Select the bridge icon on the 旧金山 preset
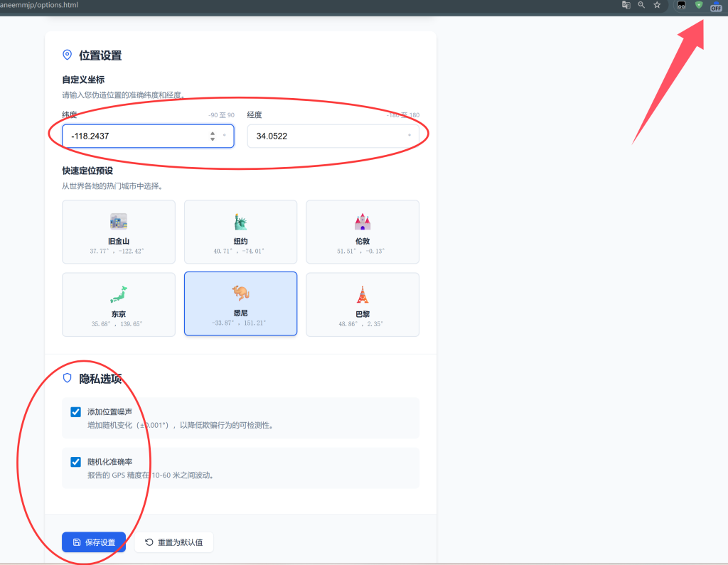This screenshot has height=565, width=728. coord(118,220)
